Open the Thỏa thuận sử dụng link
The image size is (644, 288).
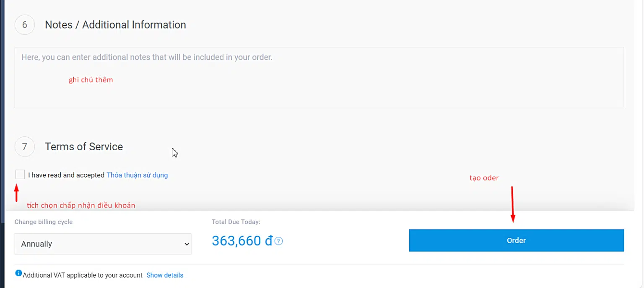click(x=137, y=175)
